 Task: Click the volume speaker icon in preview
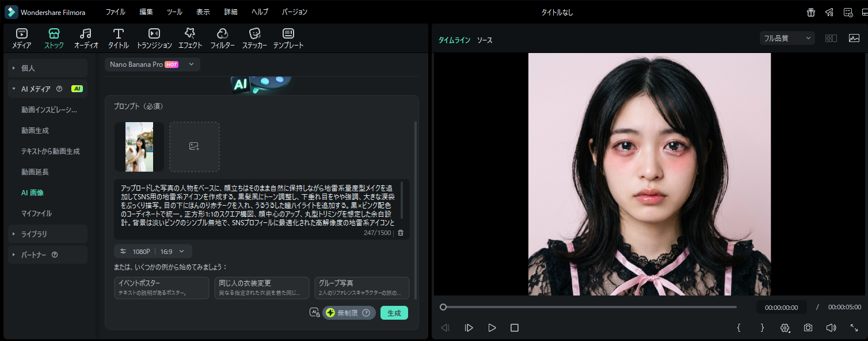coord(831,328)
